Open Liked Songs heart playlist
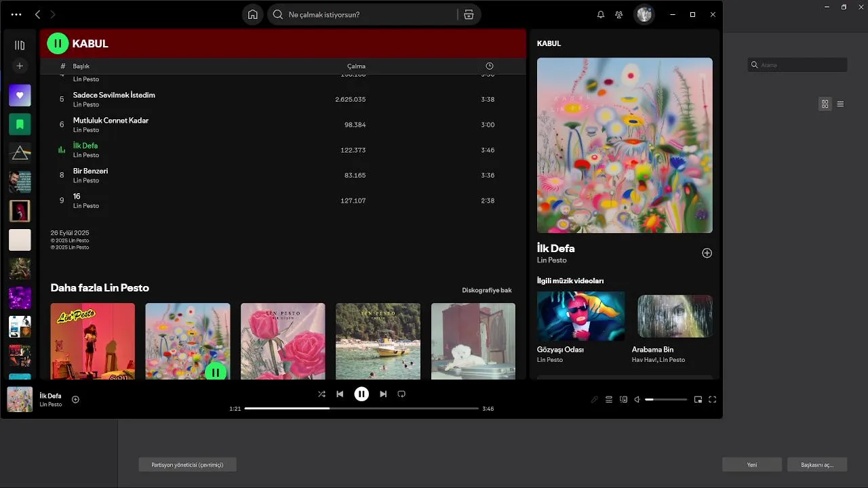Screen dimensions: 868x488 (x=20, y=96)
